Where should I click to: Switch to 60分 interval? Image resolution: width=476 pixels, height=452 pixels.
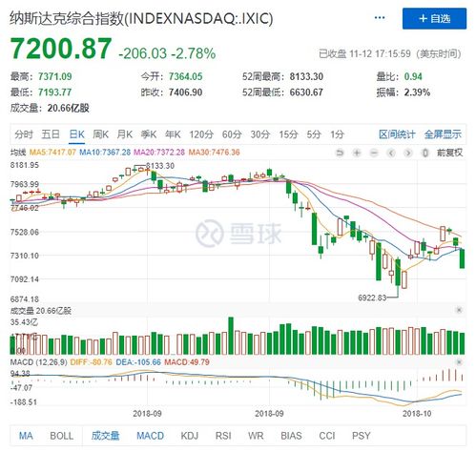[x=232, y=134]
